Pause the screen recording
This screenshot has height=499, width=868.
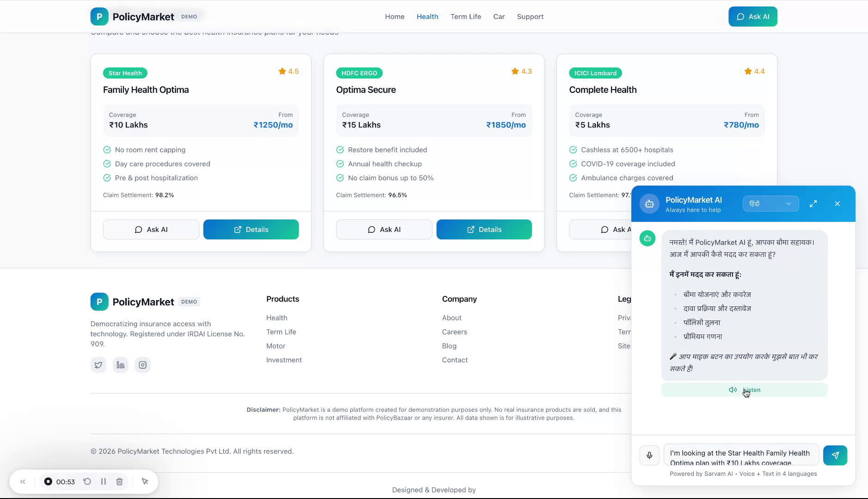104,481
